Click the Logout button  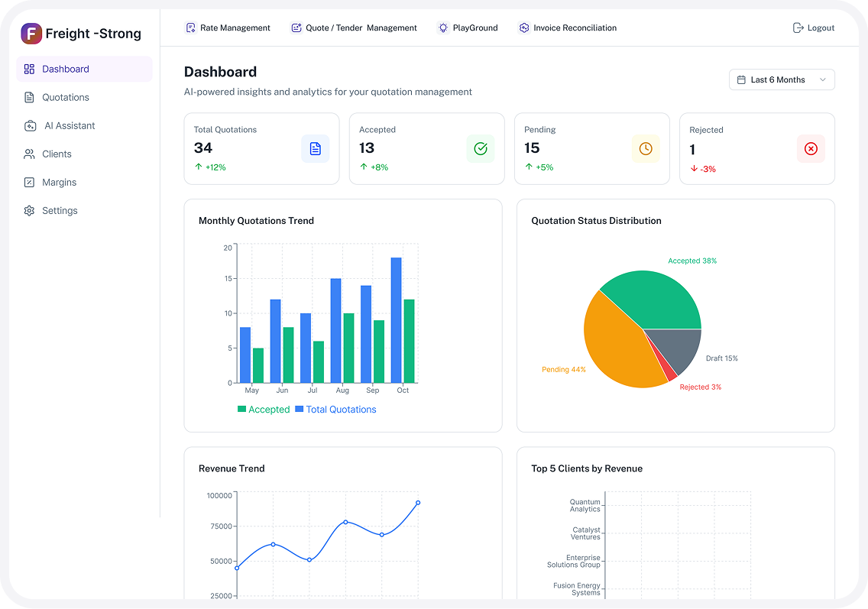[x=814, y=28]
